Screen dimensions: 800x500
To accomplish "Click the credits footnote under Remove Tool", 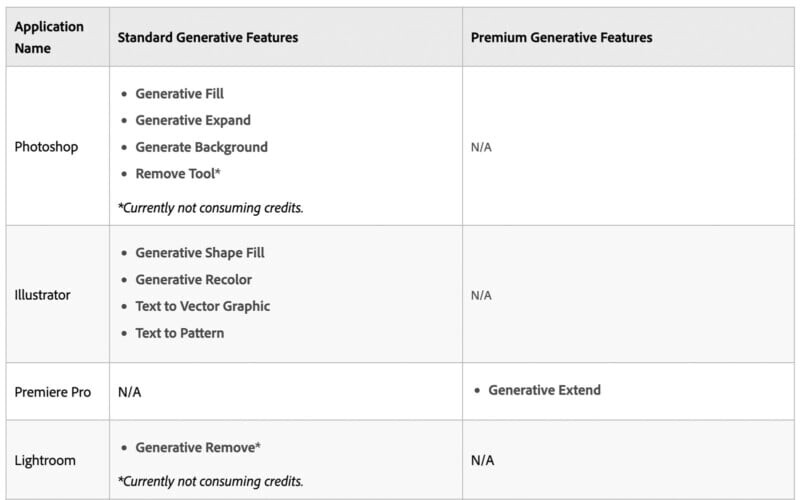I will [x=210, y=208].
